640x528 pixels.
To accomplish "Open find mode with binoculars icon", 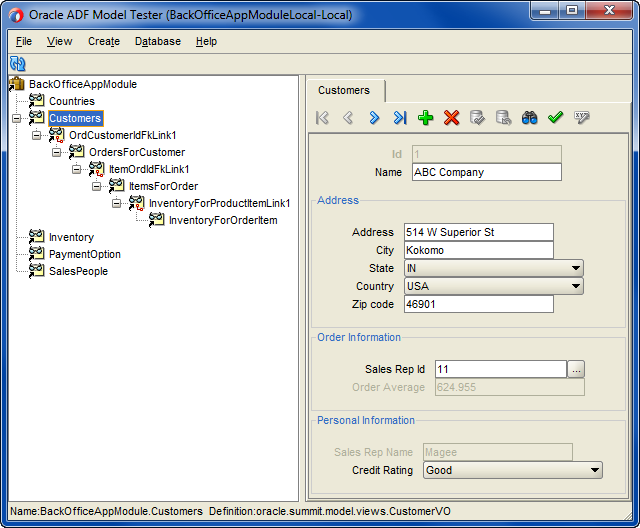I will click(529, 118).
